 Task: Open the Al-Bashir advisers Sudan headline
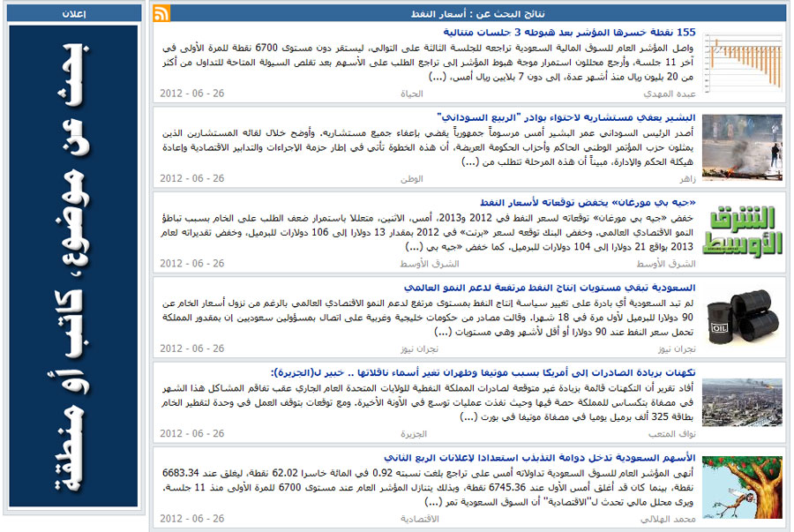click(x=566, y=117)
